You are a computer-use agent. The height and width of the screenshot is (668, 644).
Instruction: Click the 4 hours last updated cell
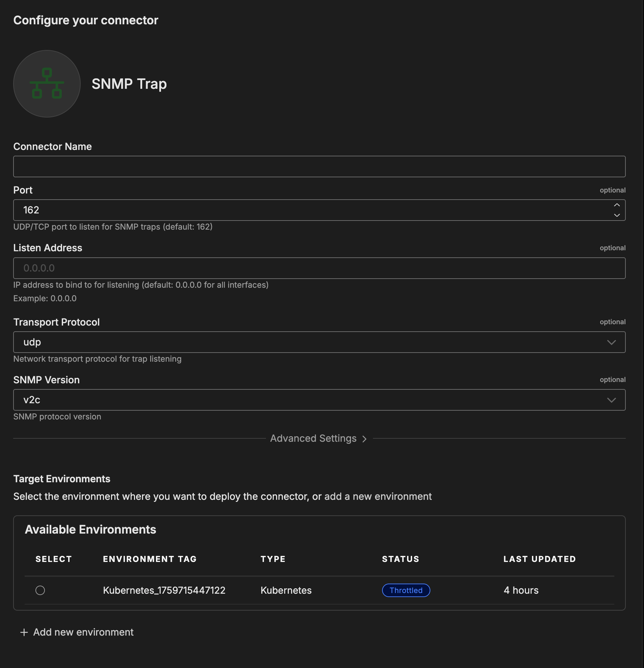pyautogui.click(x=521, y=590)
